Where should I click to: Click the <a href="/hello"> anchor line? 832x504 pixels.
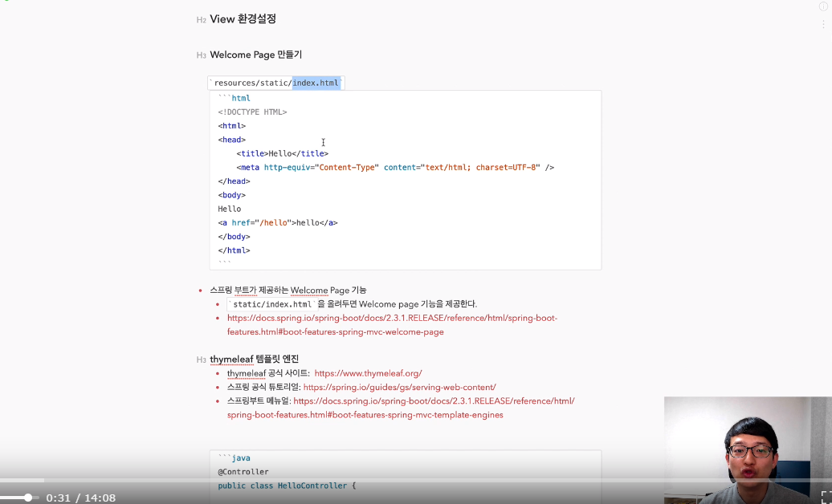(x=278, y=223)
